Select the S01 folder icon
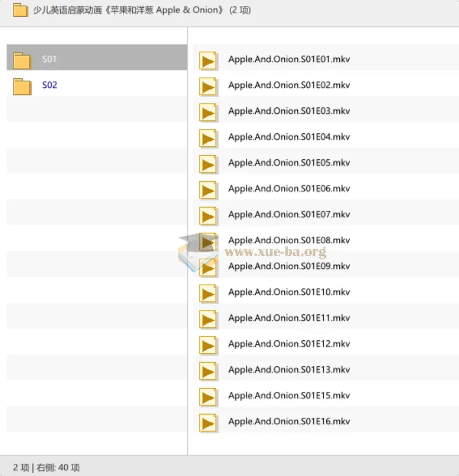The height and width of the screenshot is (476, 459). [x=22, y=60]
